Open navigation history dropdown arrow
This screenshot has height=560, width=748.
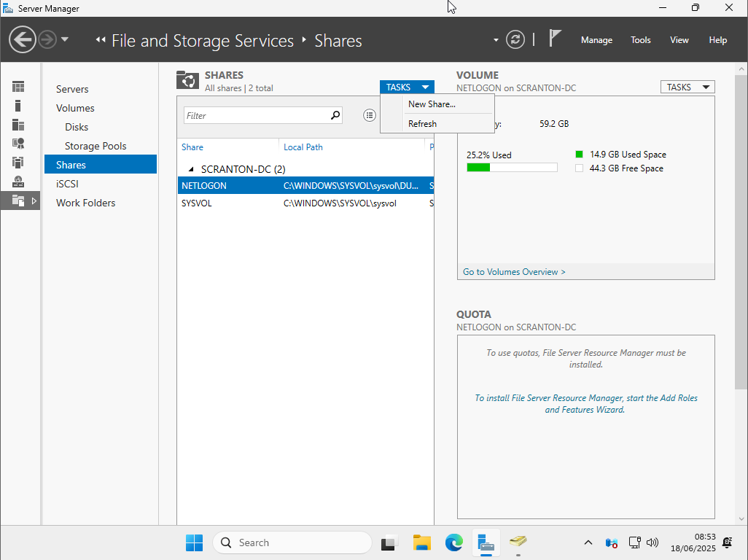tap(65, 39)
